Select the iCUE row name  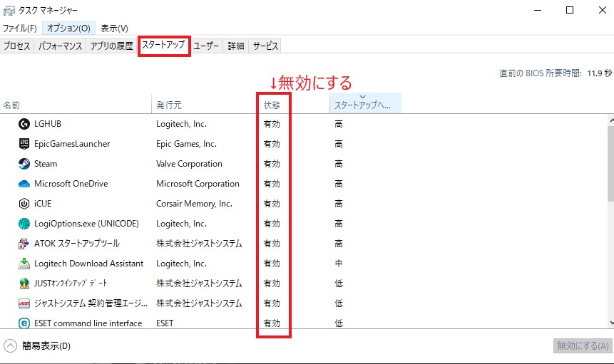tap(43, 204)
